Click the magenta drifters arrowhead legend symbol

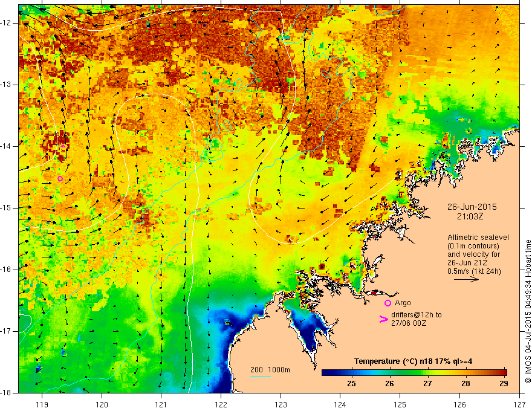[383, 319]
